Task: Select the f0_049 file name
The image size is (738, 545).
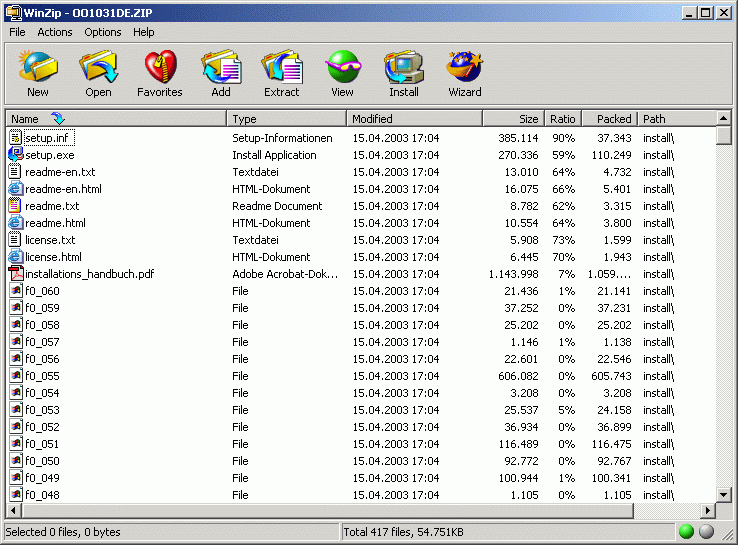Action: 42,477
